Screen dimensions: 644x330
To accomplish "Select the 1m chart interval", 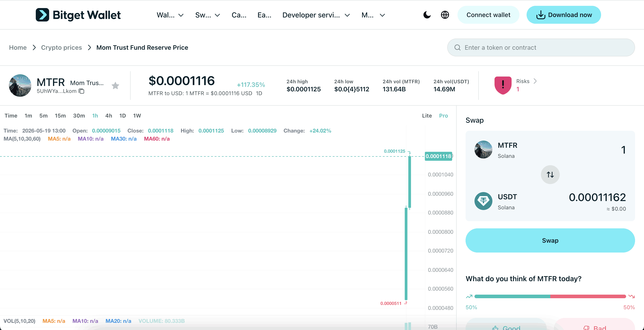I will tap(28, 116).
